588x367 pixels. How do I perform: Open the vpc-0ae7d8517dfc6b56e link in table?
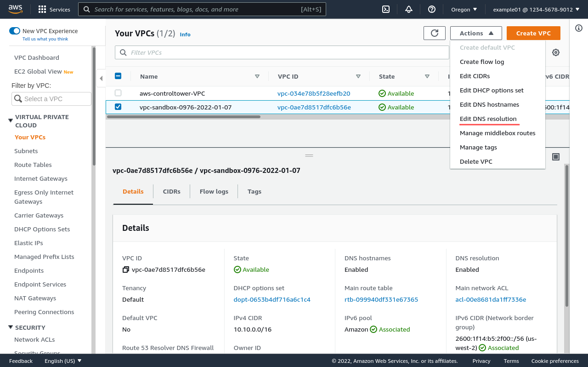tap(314, 107)
